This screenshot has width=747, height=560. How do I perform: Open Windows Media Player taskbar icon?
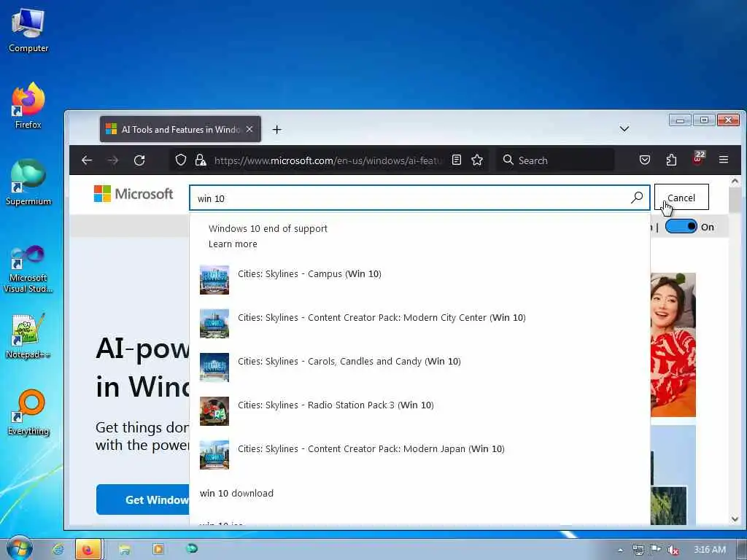(x=158, y=550)
